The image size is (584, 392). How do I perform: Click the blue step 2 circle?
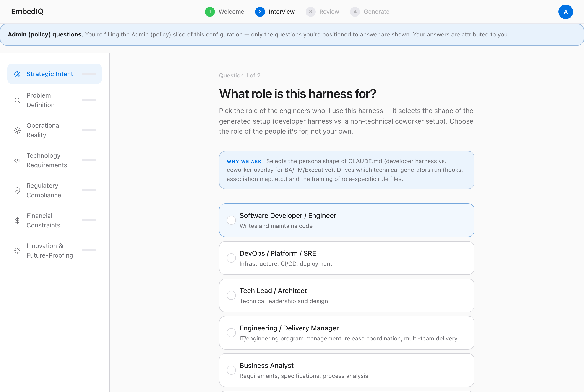tap(260, 12)
